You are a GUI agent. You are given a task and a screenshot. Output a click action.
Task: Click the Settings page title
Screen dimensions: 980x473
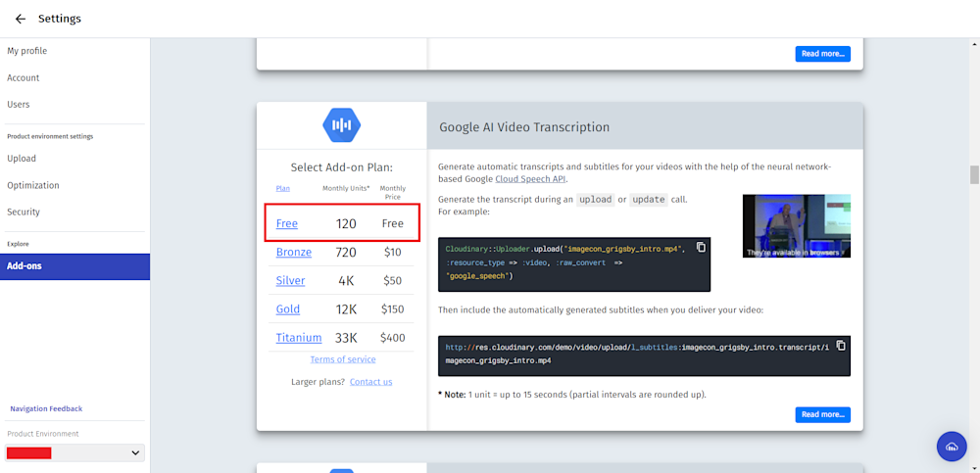click(x=60, y=19)
